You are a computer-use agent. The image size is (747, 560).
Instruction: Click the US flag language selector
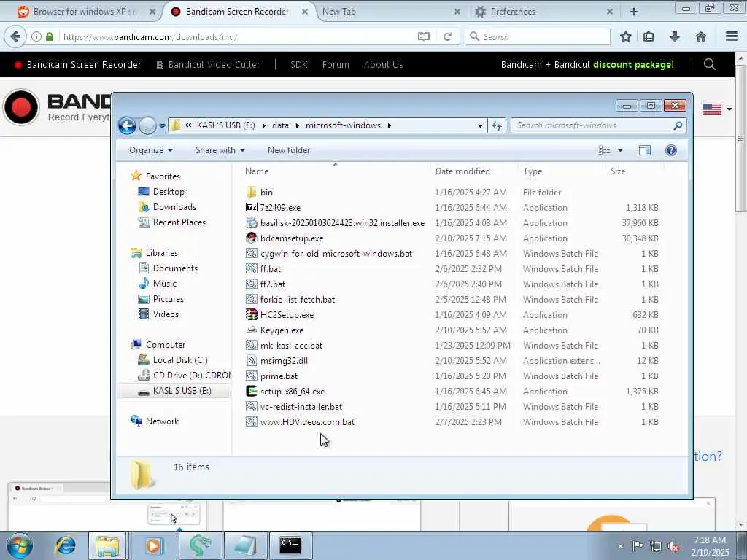[x=712, y=109]
